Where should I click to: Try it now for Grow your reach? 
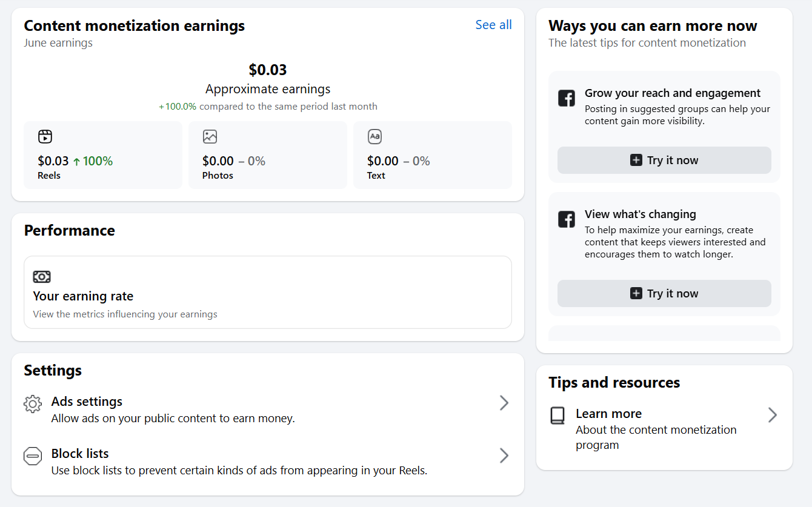[664, 160]
